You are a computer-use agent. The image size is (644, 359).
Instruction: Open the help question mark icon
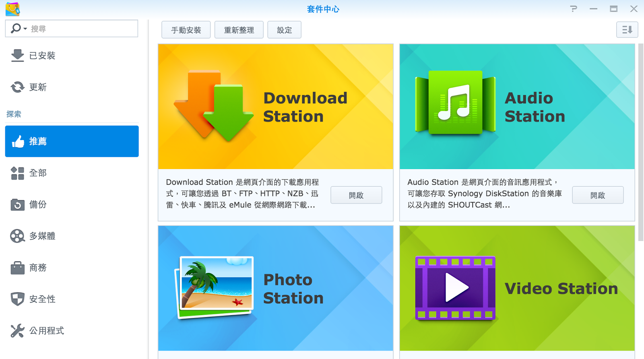574,9
